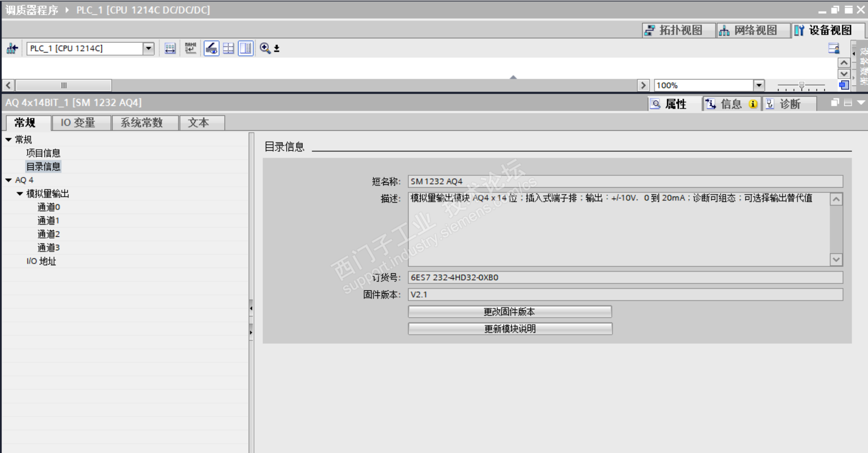Float the editor window with the detach icon

[x=835, y=10]
